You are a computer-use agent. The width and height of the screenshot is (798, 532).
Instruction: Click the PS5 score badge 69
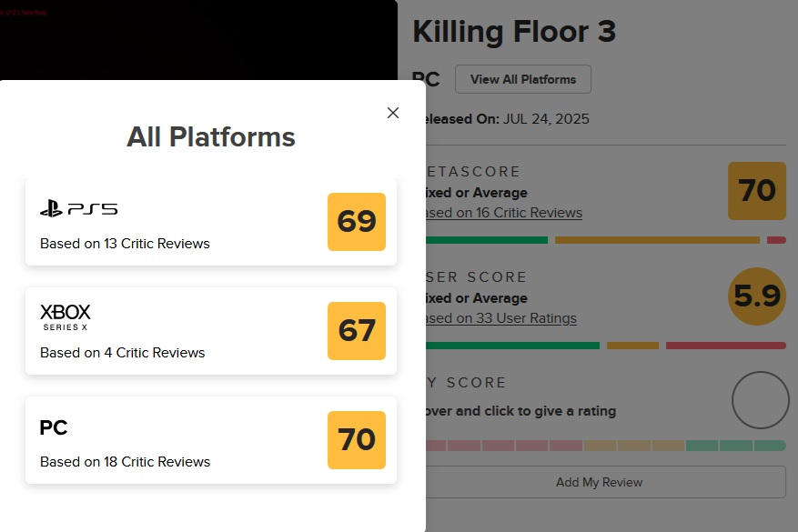357,222
